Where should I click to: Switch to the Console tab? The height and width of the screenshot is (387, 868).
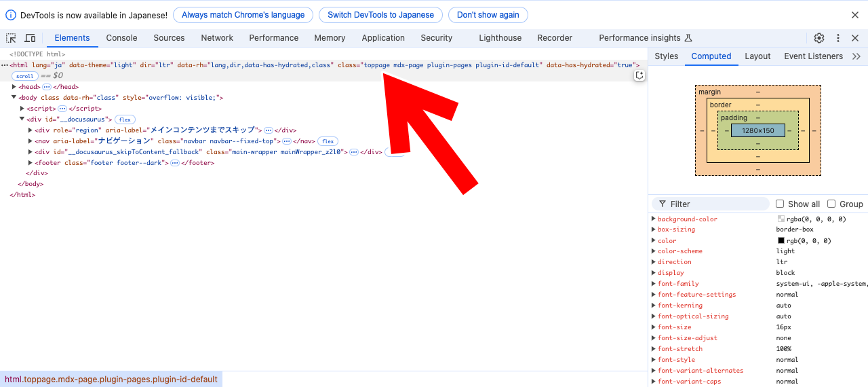(122, 38)
